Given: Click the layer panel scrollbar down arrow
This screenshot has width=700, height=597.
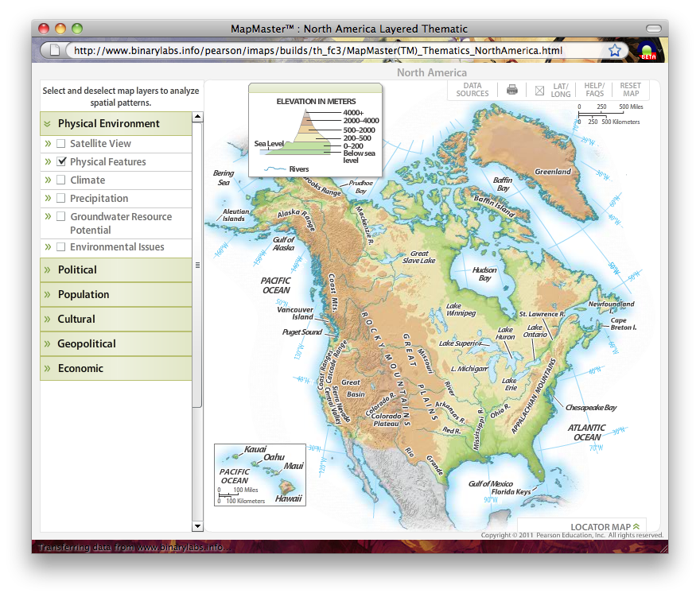Looking at the screenshot, I should click(198, 526).
